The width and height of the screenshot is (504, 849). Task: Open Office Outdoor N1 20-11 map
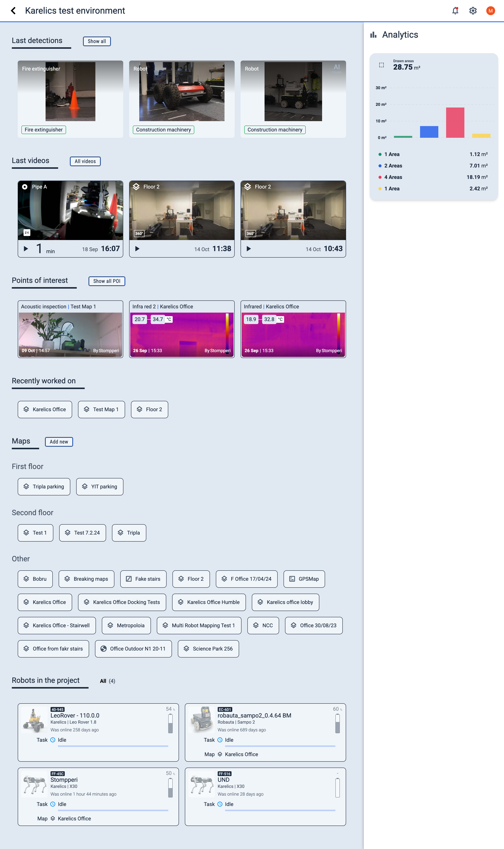tap(133, 648)
